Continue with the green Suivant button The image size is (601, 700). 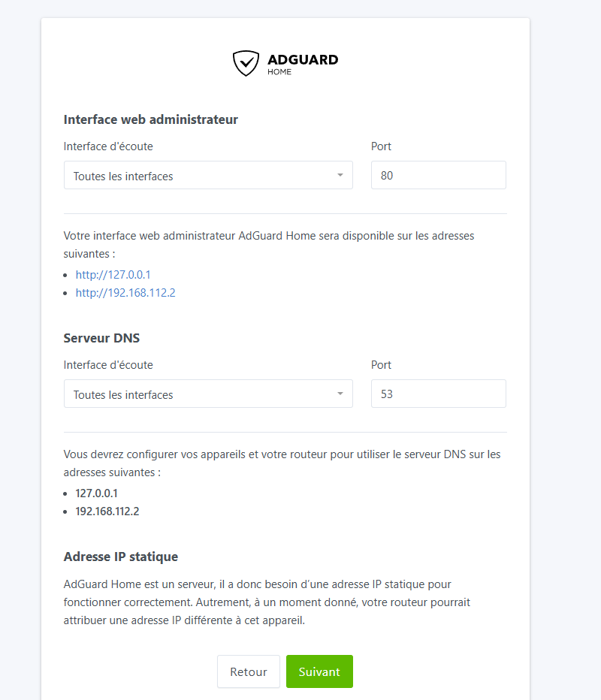pos(320,671)
